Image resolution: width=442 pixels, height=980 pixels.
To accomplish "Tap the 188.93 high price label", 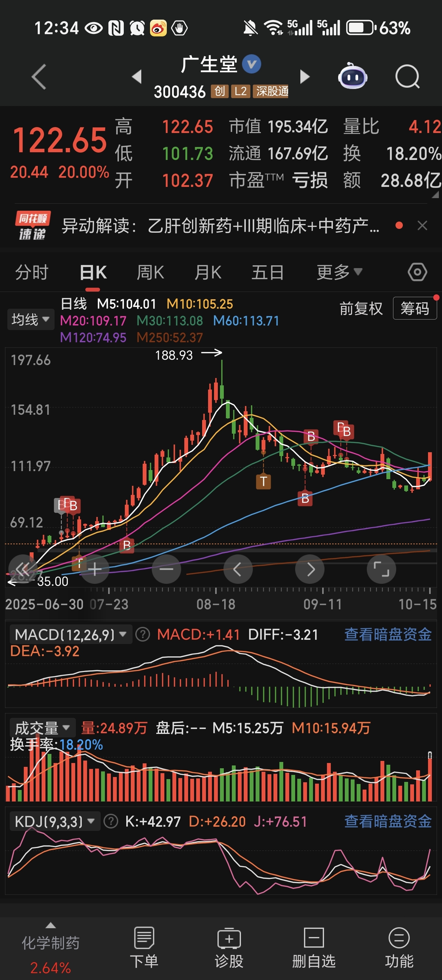I will 174,355.
